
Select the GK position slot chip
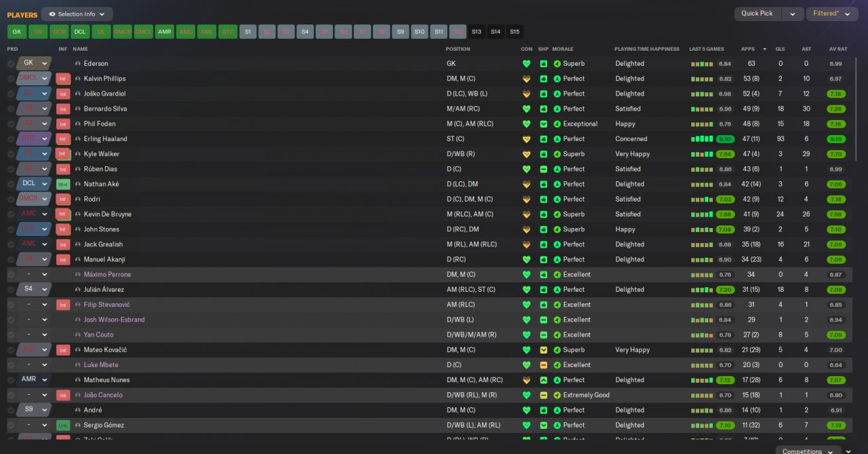coord(17,32)
